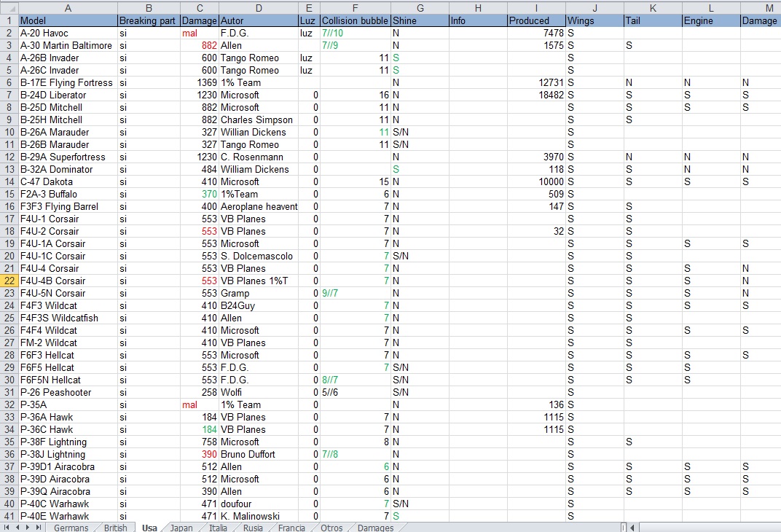Open the Italia sheet tab
The height and width of the screenshot is (532, 781).
click(218, 528)
